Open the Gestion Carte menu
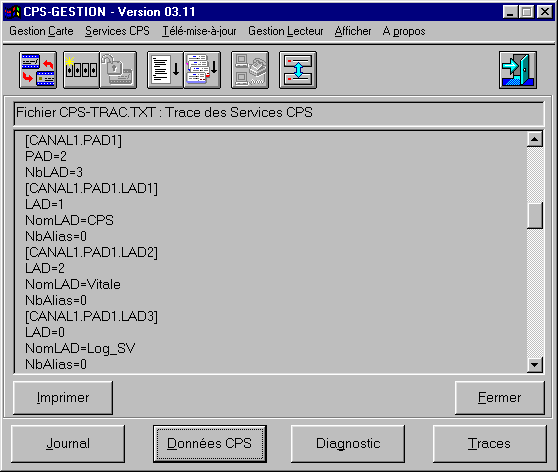This screenshot has width=558, height=472. (x=41, y=31)
